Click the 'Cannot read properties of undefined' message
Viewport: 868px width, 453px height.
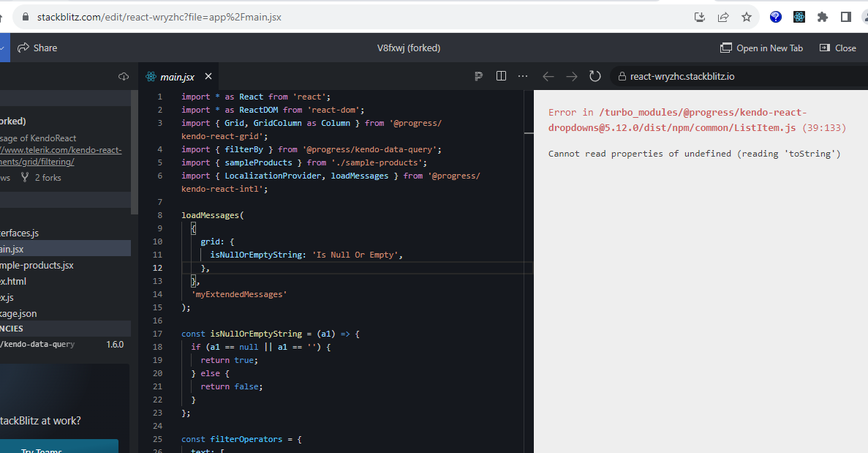[x=694, y=154]
